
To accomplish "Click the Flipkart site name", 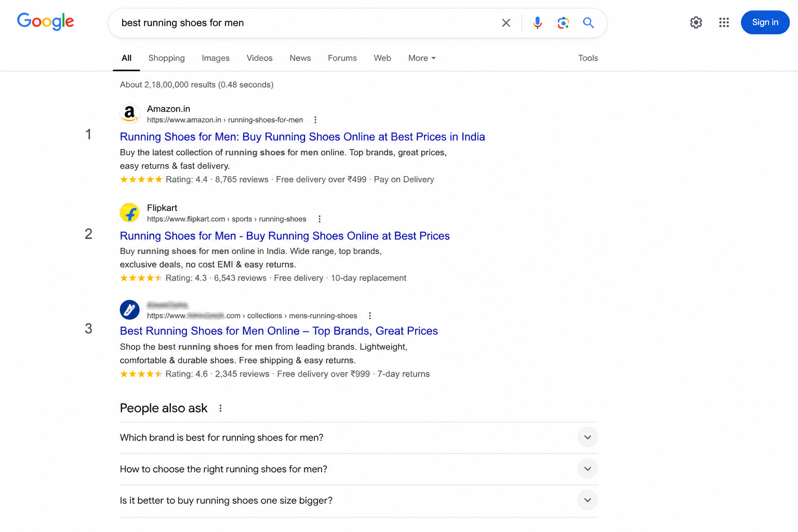I will [162, 208].
